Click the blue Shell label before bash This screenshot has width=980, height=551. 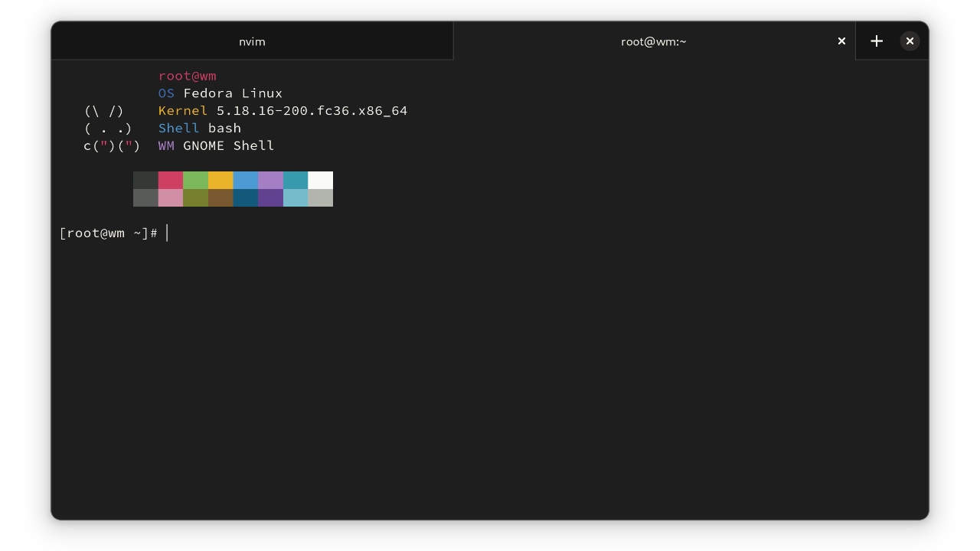click(x=178, y=128)
